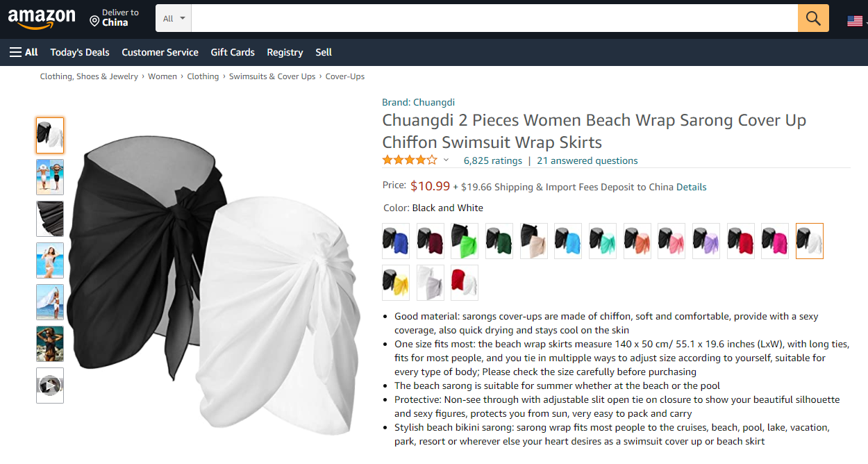Choose the black and yellow color swatch
868x464 pixels.
(396, 283)
